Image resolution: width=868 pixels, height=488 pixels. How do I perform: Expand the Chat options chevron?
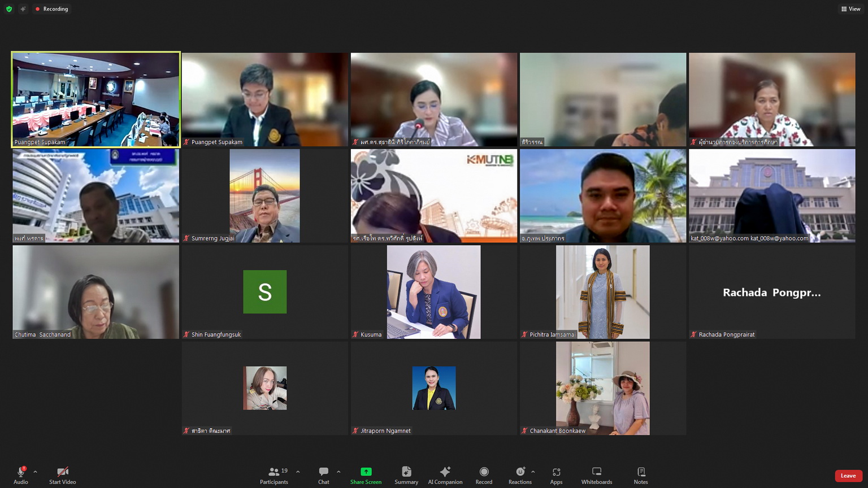tap(338, 472)
